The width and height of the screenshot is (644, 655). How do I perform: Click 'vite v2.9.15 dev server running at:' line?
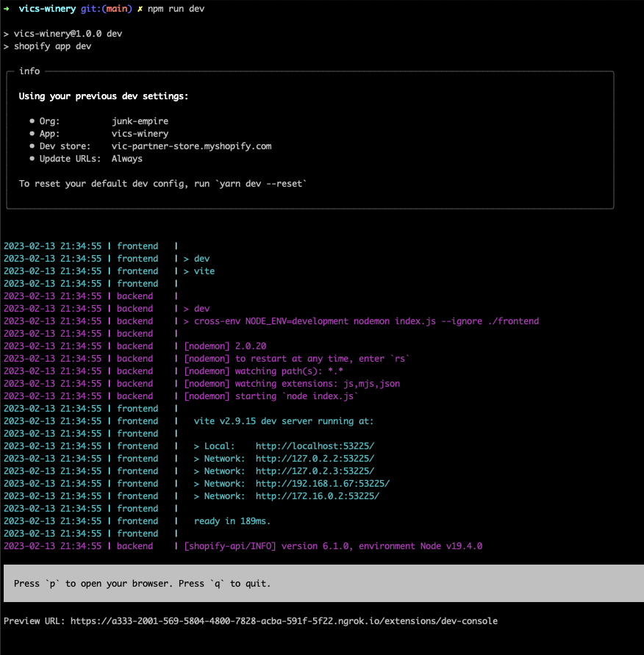[x=284, y=421]
